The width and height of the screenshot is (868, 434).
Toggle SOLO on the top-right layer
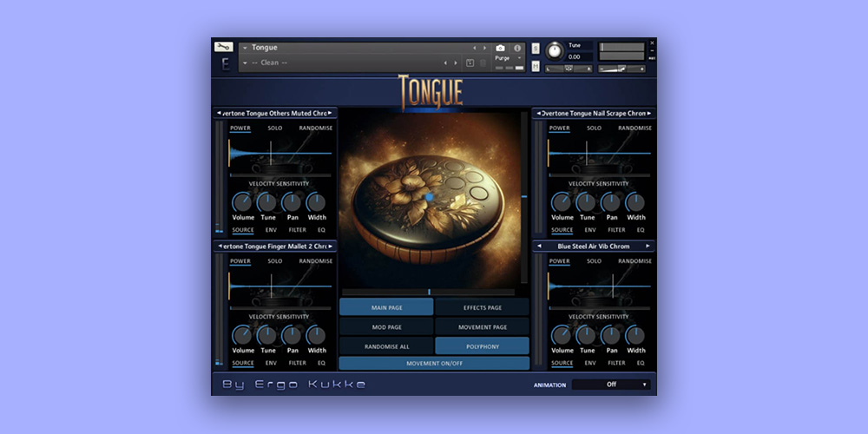click(x=594, y=128)
